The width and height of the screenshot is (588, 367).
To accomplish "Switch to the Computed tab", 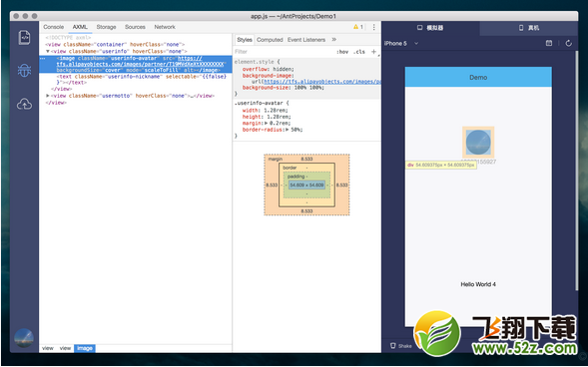I will (270, 39).
